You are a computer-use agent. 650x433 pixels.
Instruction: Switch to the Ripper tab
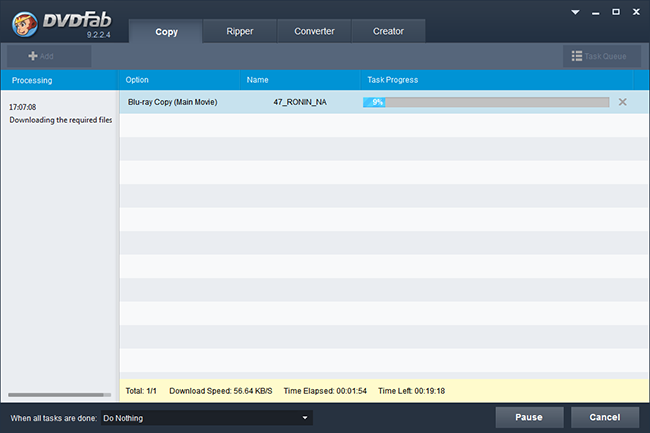pos(240,31)
